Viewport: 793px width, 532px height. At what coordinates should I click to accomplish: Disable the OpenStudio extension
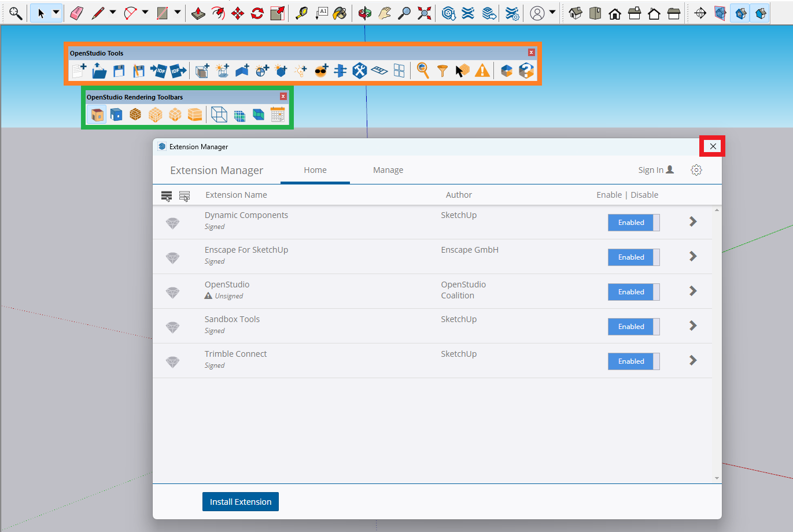coord(633,292)
